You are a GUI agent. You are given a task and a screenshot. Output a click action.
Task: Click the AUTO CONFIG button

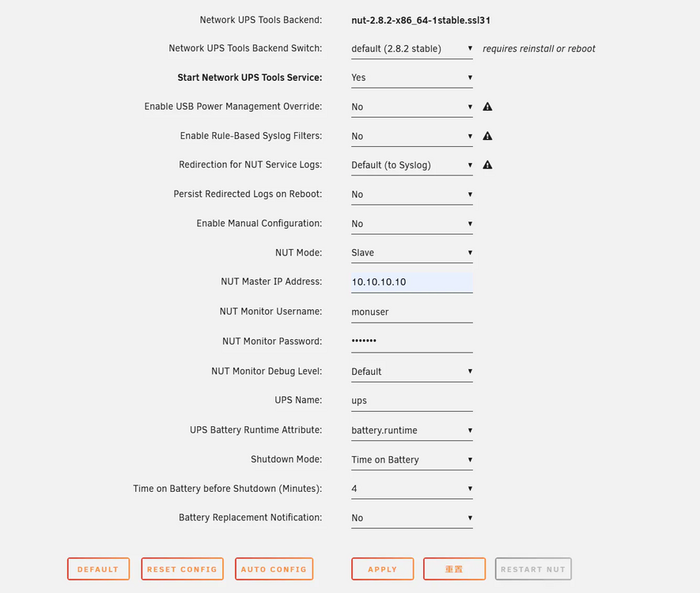pyautogui.click(x=274, y=569)
